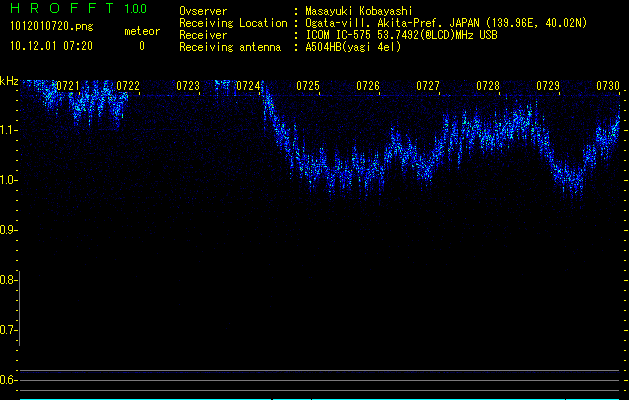Click the meteor count label

click(x=142, y=31)
